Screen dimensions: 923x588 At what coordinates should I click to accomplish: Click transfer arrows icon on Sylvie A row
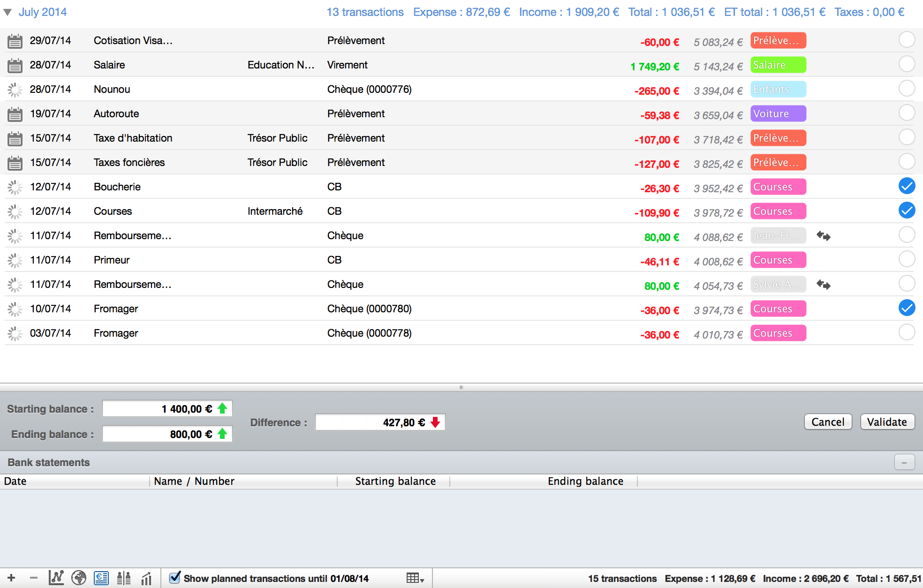tap(824, 285)
